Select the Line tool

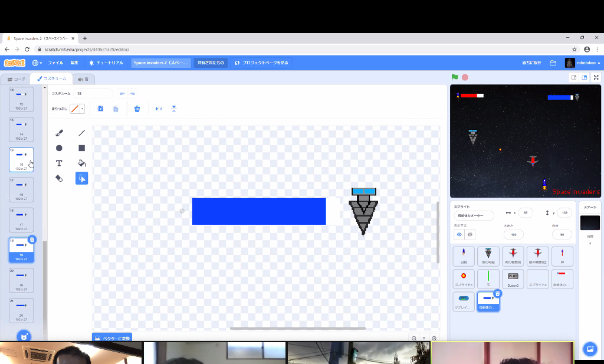pyautogui.click(x=81, y=133)
